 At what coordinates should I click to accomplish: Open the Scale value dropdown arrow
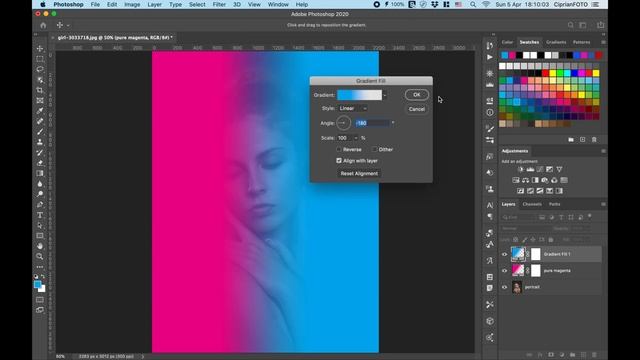click(356, 138)
